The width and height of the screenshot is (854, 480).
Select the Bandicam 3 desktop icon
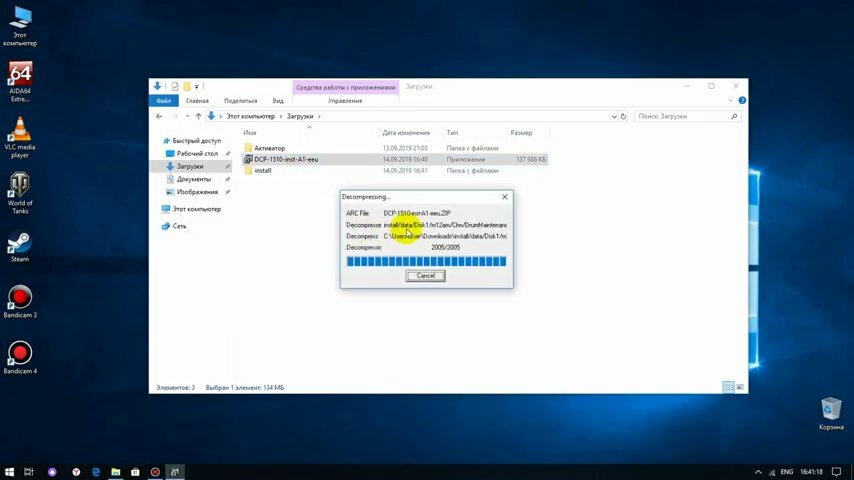(x=20, y=301)
